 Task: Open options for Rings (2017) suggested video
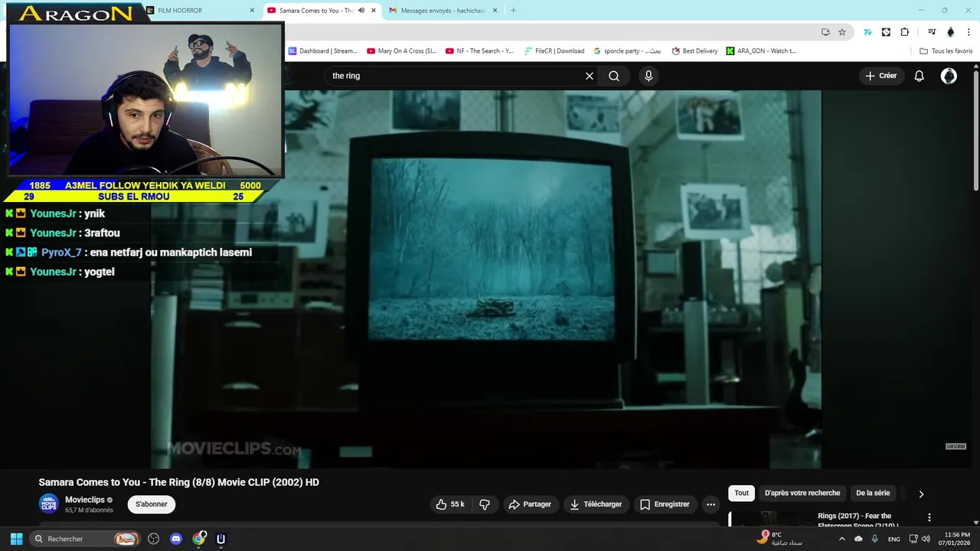point(929,517)
